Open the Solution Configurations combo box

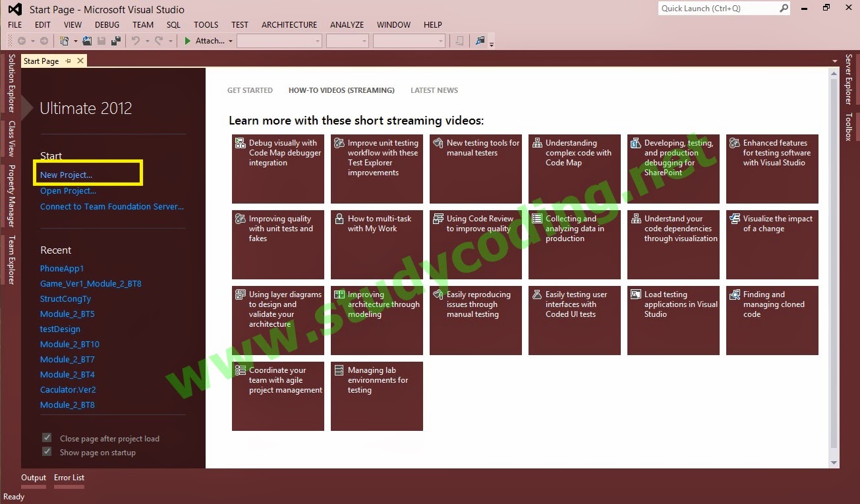point(279,41)
